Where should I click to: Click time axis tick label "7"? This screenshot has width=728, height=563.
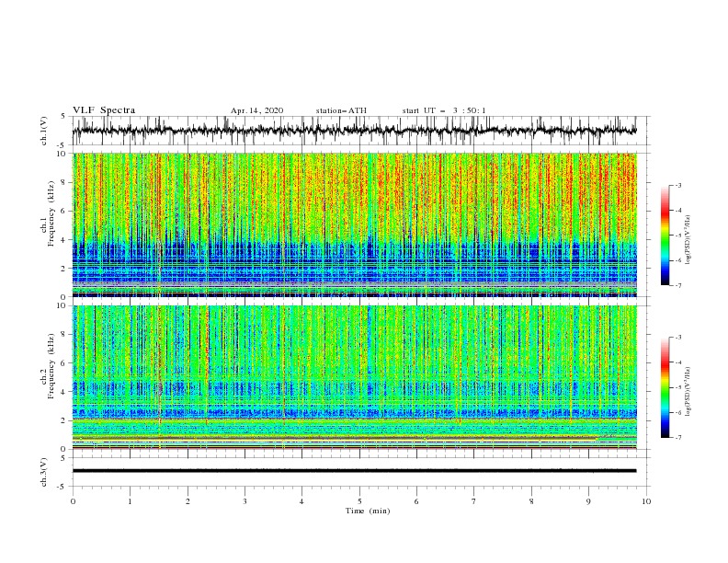[x=474, y=501]
